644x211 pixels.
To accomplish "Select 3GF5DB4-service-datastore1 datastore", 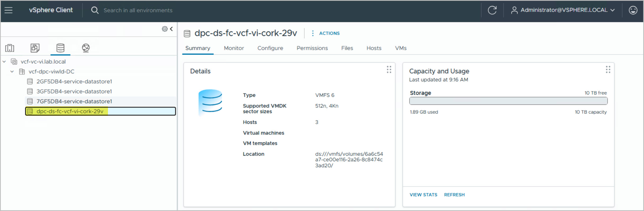I will pyautogui.click(x=74, y=91).
